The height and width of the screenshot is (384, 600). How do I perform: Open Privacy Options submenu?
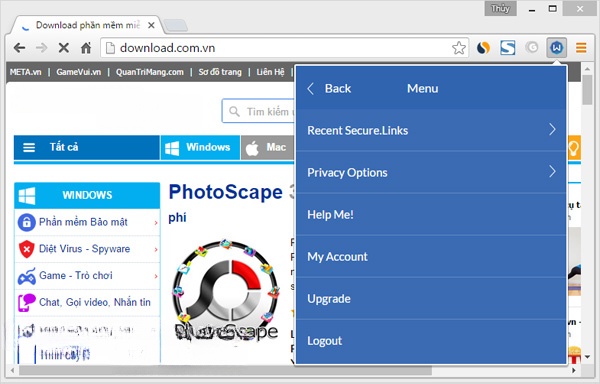(431, 172)
